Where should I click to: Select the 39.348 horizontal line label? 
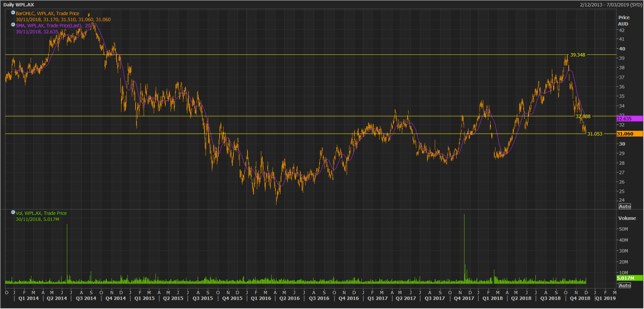click(578, 55)
